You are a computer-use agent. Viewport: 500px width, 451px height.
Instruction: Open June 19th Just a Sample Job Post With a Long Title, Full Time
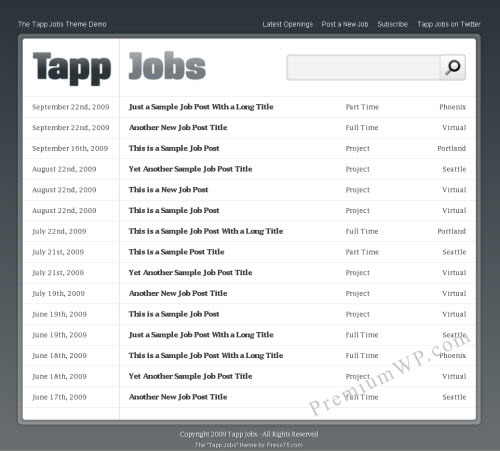[201, 335]
